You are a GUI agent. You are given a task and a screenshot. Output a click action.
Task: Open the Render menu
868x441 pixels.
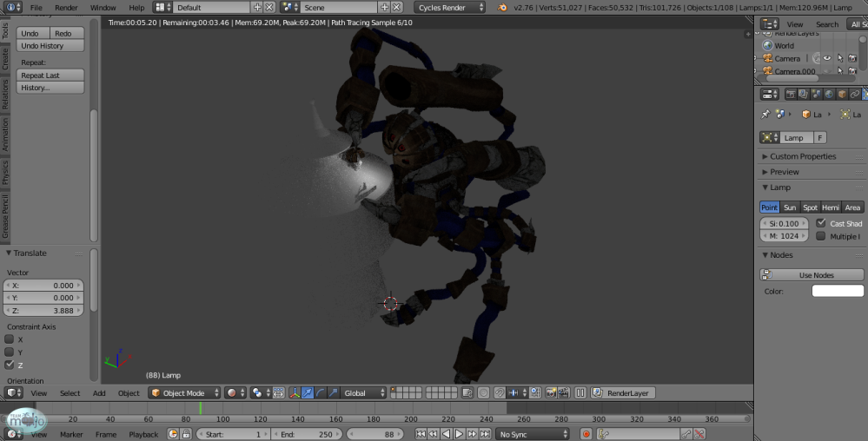pos(66,7)
